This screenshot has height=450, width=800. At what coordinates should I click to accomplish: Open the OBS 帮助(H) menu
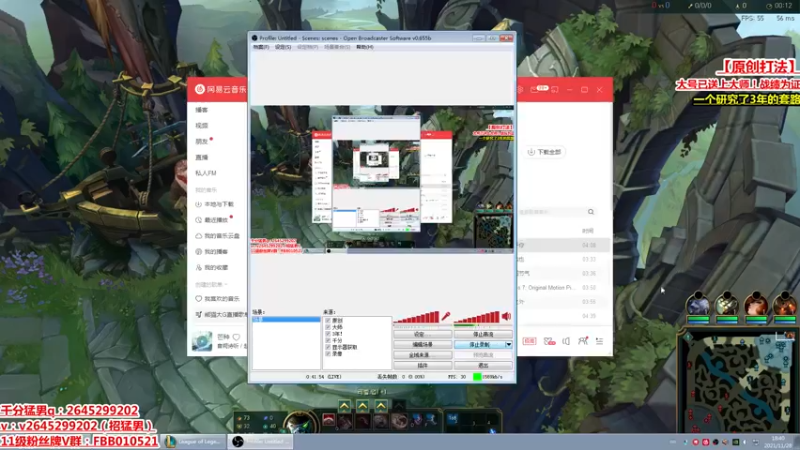365,47
